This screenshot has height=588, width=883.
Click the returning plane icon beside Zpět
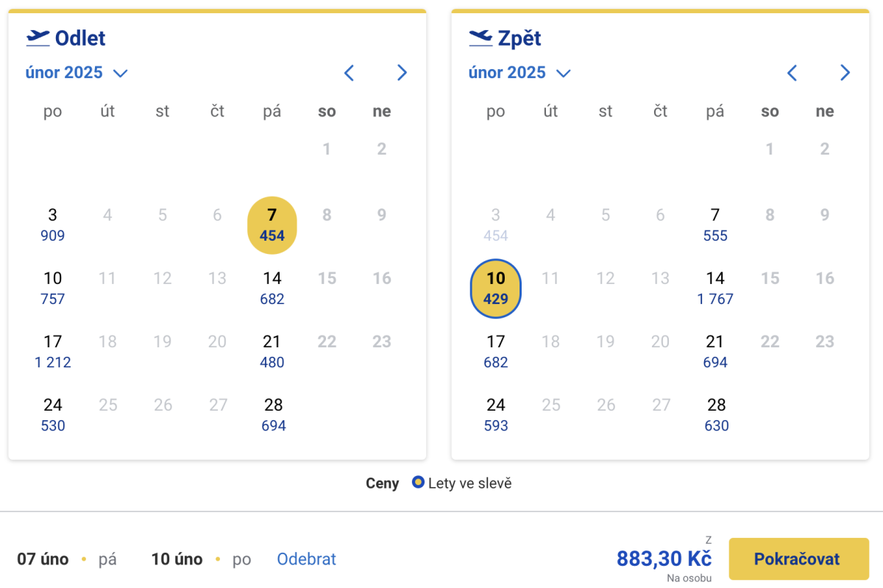point(480,38)
